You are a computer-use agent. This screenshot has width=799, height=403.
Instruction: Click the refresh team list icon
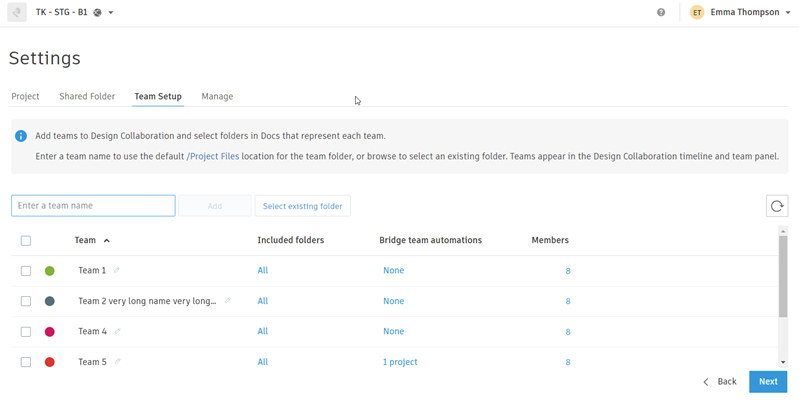[776, 206]
